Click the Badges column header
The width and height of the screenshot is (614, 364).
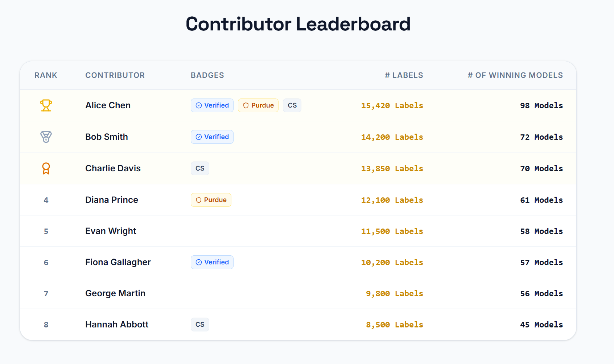[x=207, y=75]
